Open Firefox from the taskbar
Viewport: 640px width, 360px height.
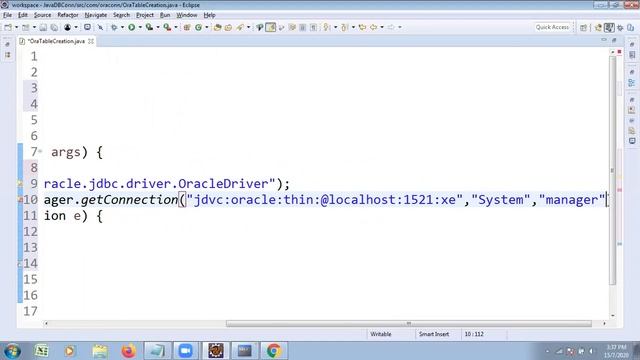pyautogui.click(x=128, y=351)
